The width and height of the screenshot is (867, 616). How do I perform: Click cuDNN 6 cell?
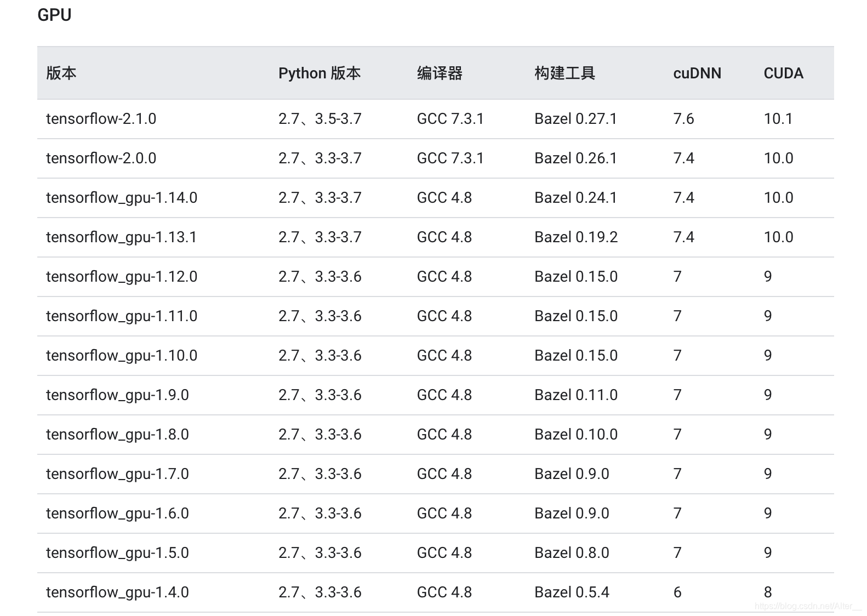point(677,592)
